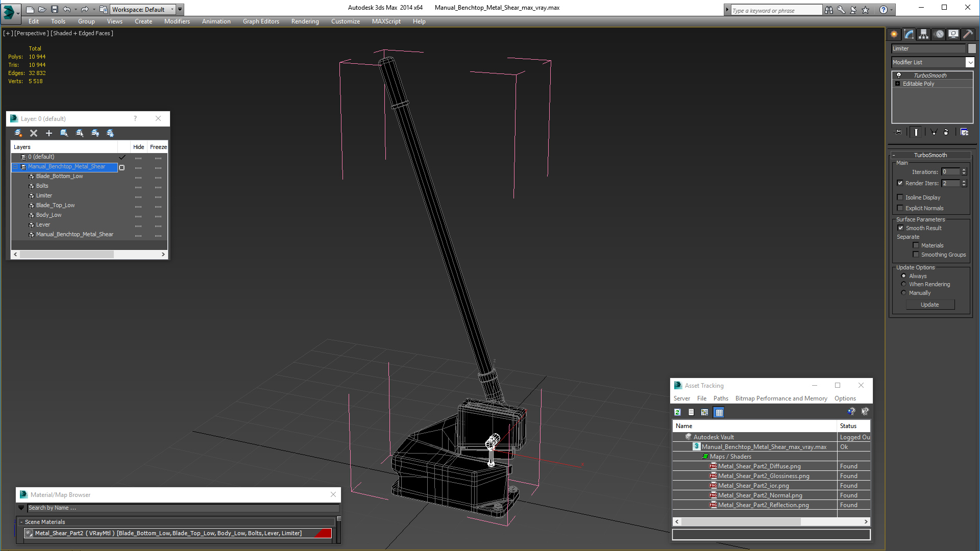
Task: Collapse the Manual_Benchtop_Metal_Shear layer tree
Action: point(15,167)
